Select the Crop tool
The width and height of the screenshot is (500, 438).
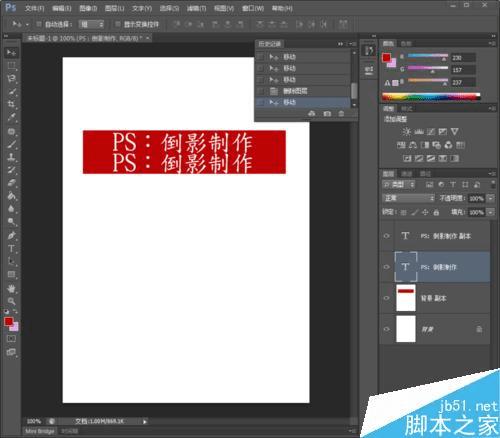coord(11,104)
